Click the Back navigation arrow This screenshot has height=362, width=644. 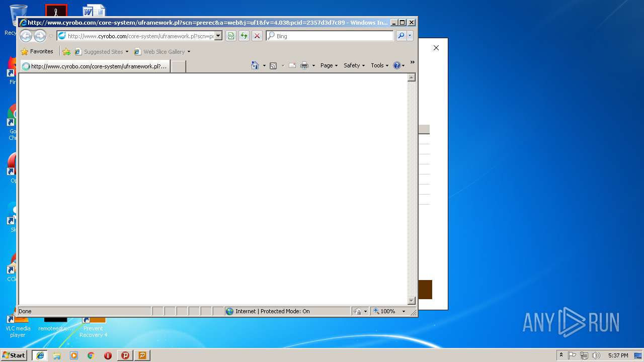pos(26,36)
